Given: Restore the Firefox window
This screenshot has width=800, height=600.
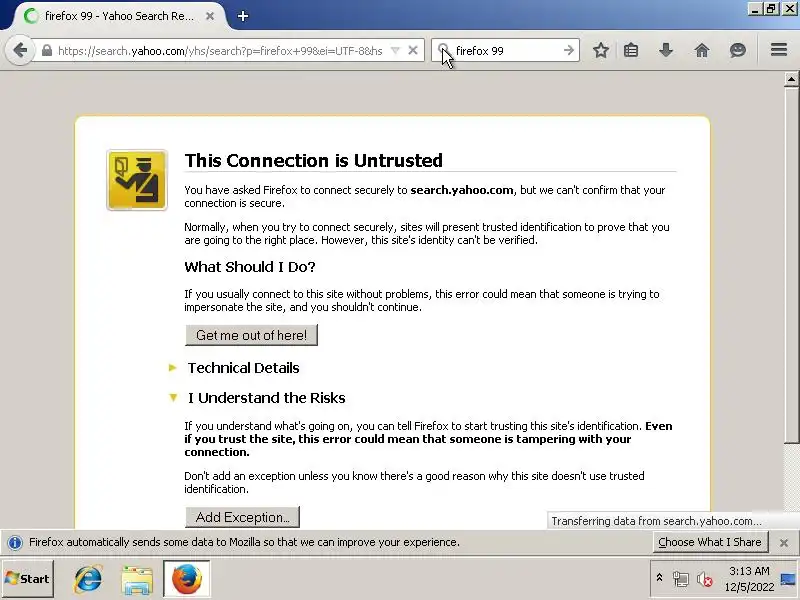Looking at the screenshot, I should tap(771, 9).
